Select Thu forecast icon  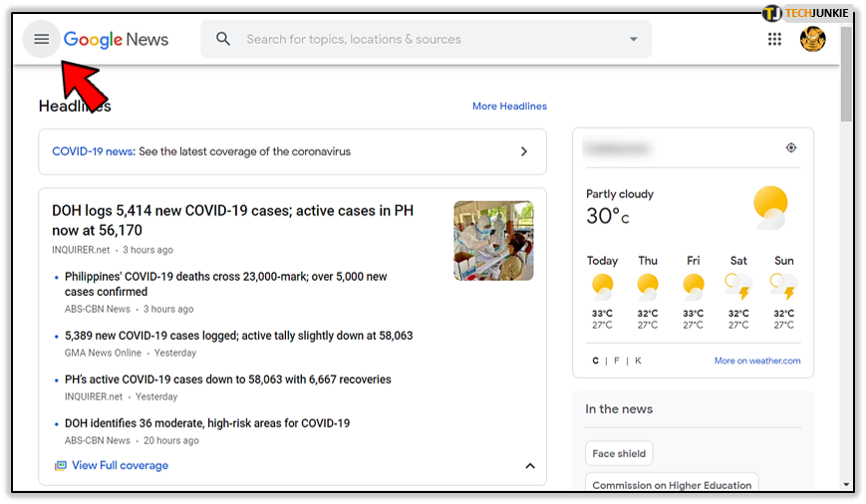pyautogui.click(x=648, y=287)
